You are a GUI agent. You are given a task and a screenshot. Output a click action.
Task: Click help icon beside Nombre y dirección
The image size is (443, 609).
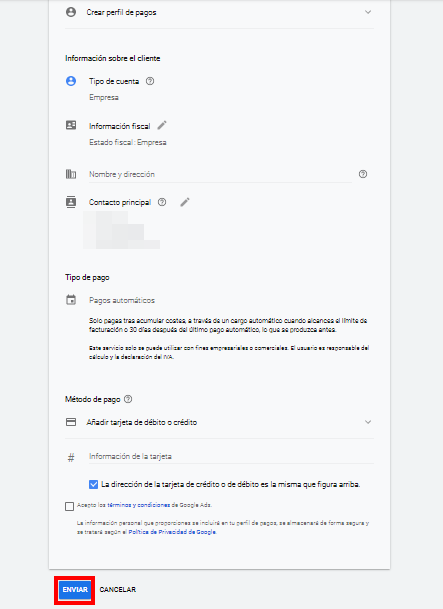[x=363, y=174]
